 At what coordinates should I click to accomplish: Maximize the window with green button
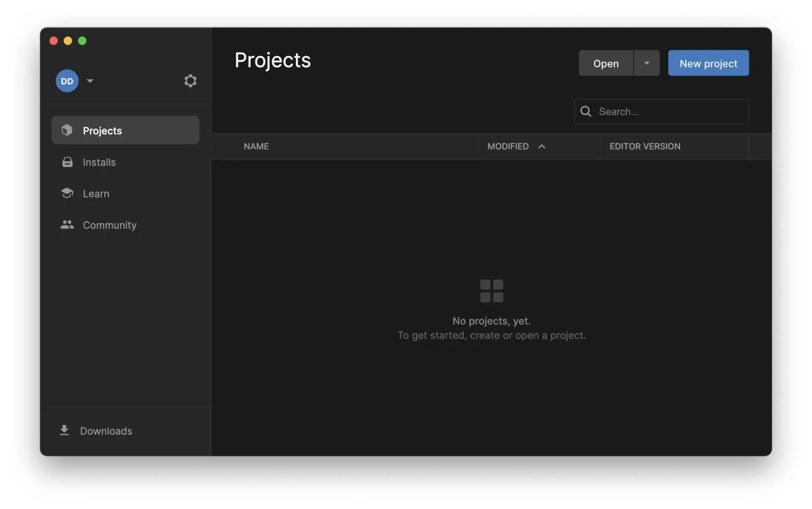[82, 41]
